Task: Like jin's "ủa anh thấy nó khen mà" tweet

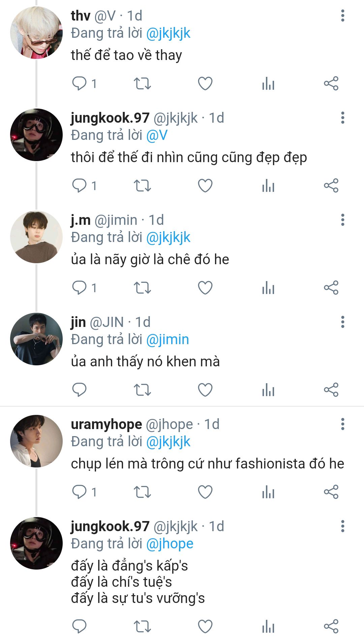Action: tap(205, 390)
